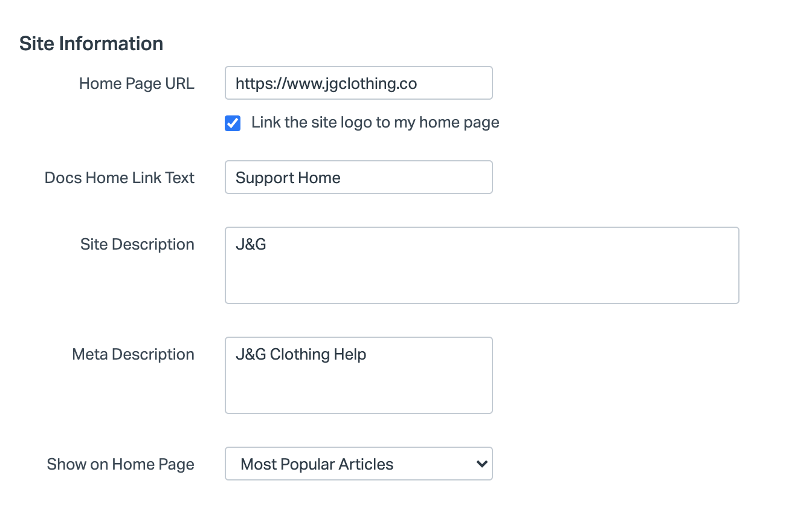Select the "Most Popular Articles" option text
The image size is (812, 524).
point(317,464)
